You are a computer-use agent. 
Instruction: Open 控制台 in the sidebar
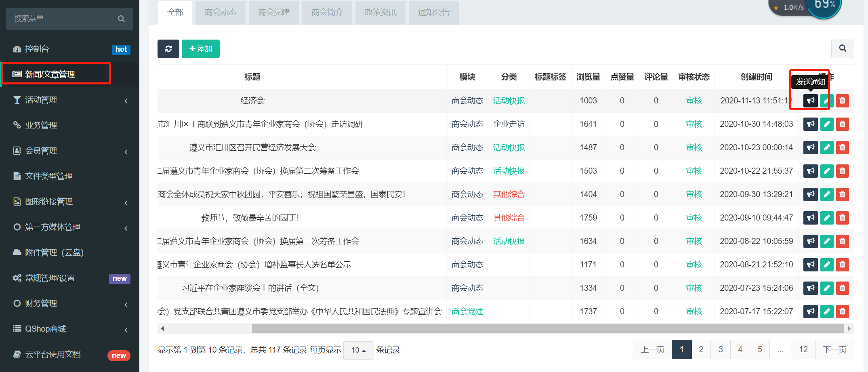[37, 49]
